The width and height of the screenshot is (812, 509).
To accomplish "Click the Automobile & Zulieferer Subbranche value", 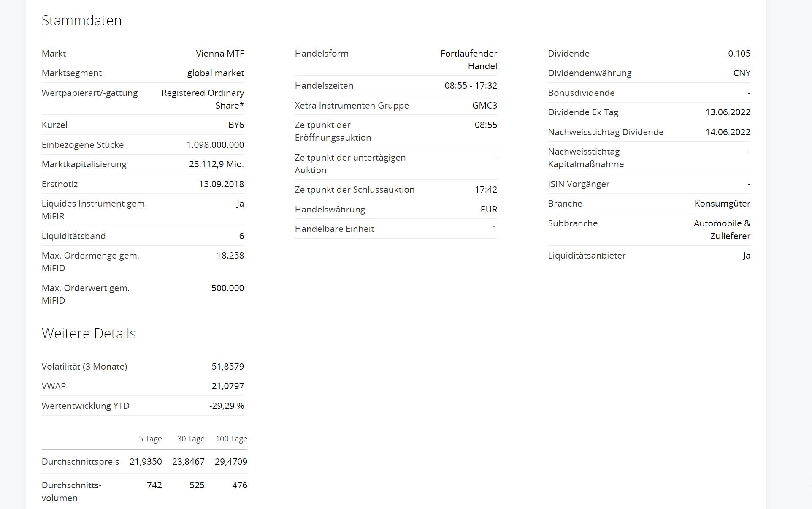I will tap(722, 229).
